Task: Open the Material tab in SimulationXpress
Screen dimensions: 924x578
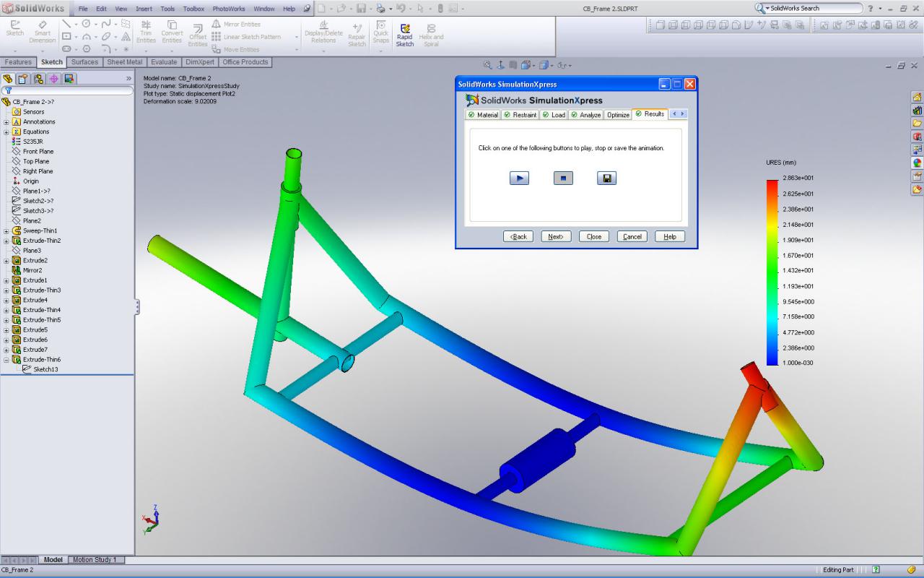Action: point(483,115)
